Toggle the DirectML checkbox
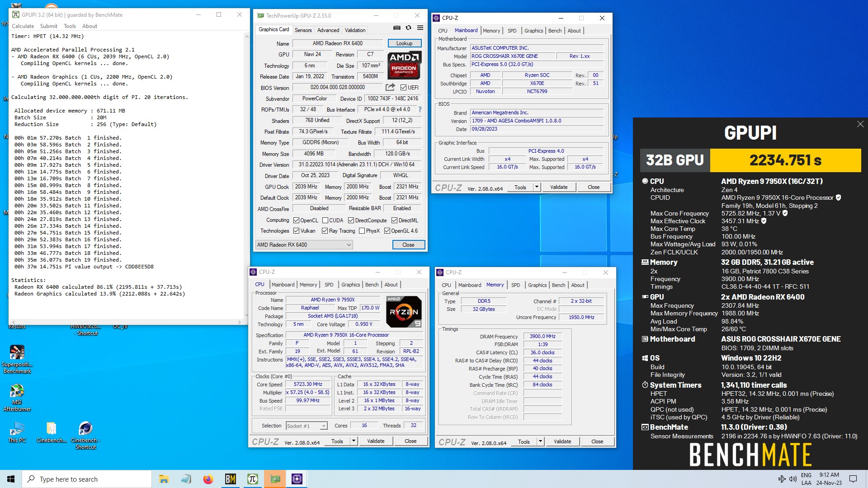 click(394, 221)
